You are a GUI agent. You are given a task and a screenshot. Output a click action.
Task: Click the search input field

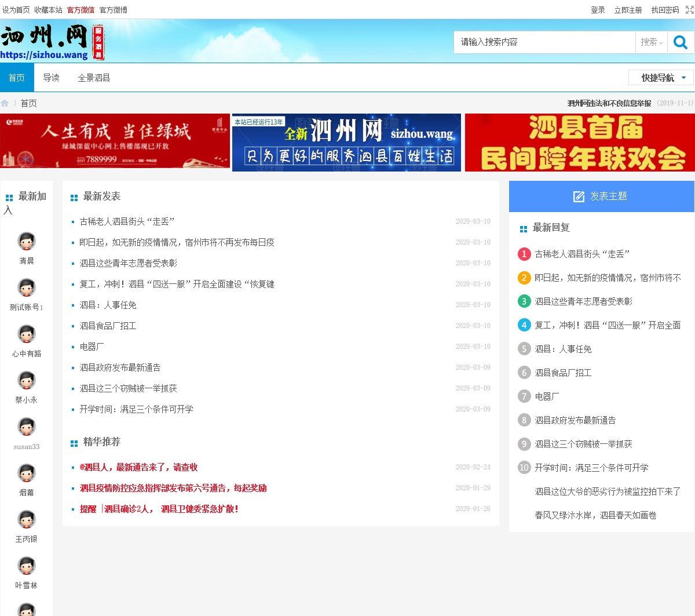[x=543, y=42]
